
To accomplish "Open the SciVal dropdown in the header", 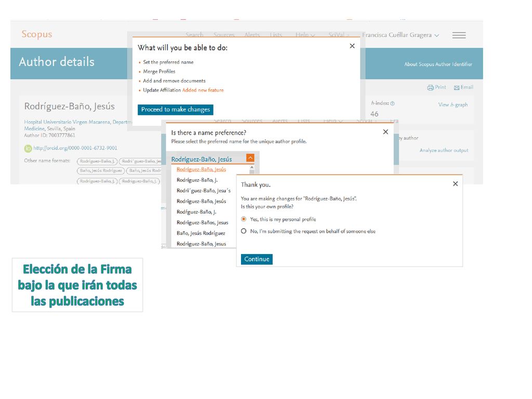I will tap(339, 35).
